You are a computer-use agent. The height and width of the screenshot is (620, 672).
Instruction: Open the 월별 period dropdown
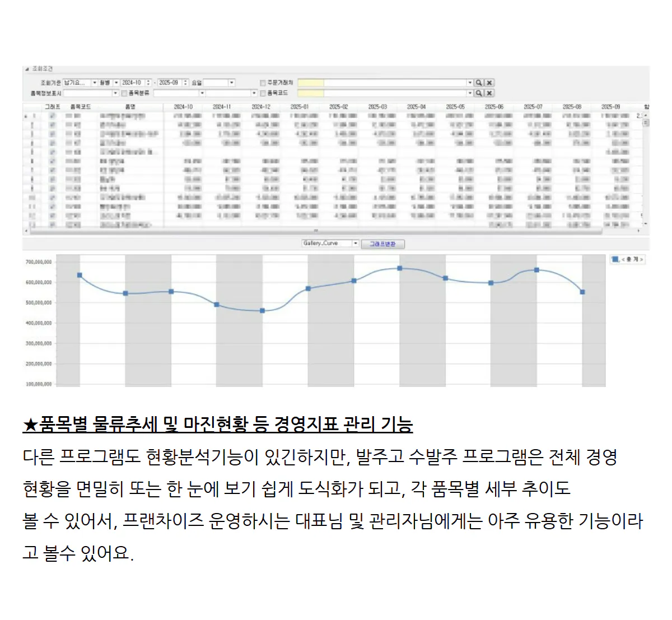pyautogui.click(x=118, y=82)
